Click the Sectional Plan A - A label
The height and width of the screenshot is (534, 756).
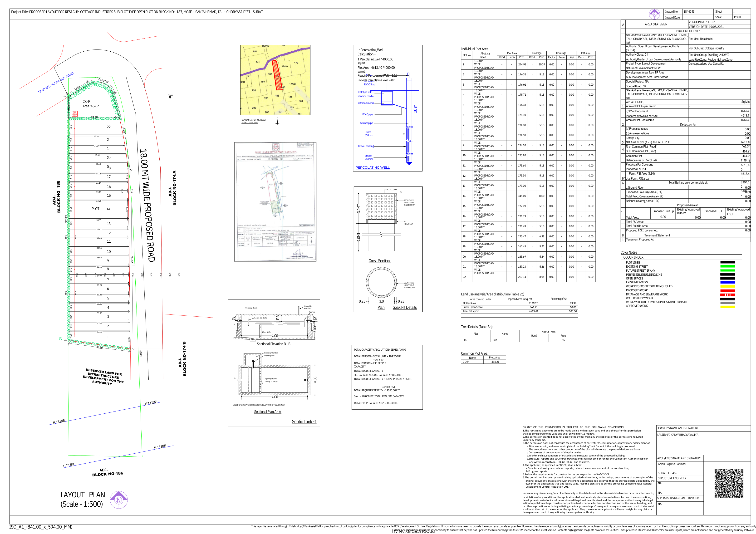pos(267,412)
